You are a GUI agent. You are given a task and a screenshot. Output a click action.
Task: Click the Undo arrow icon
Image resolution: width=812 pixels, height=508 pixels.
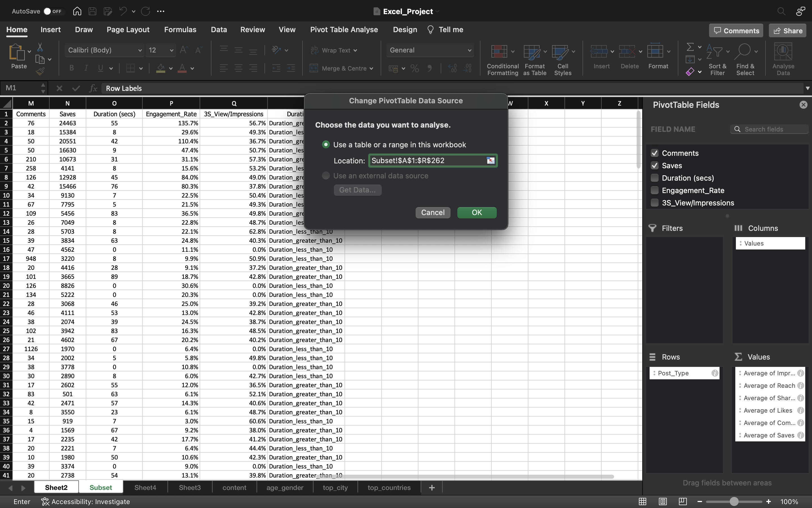tap(123, 11)
